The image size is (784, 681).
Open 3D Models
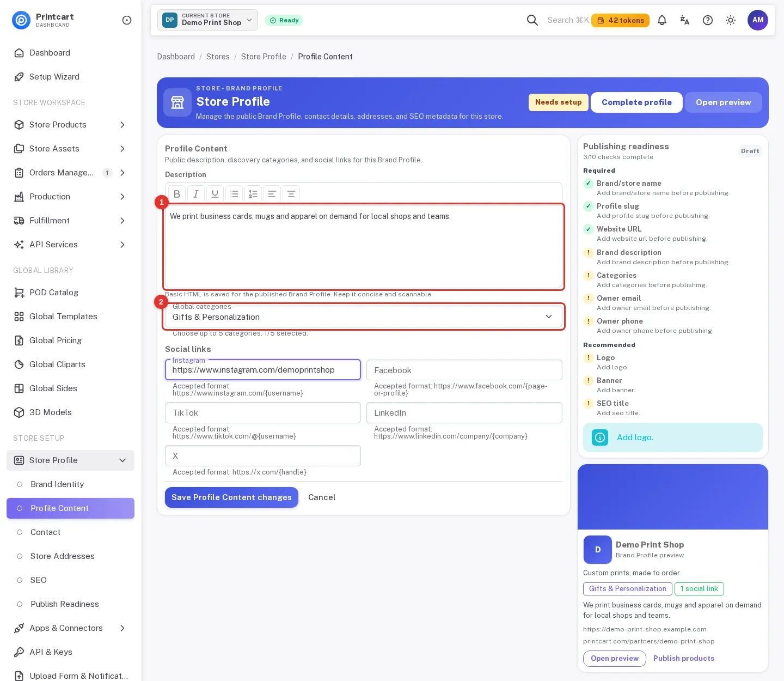pyautogui.click(x=71, y=412)
